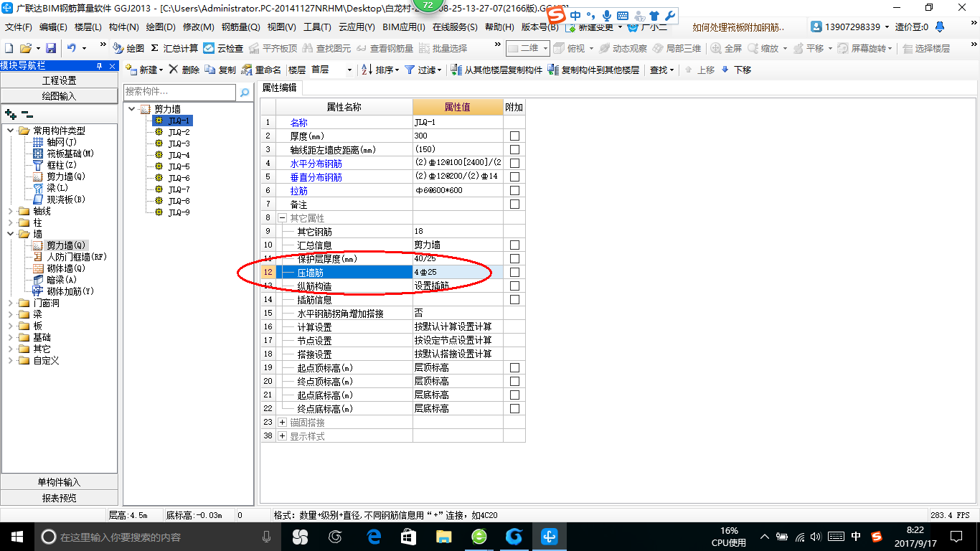Viewport: 980px width, 551px height.
Task: Expand the 显示样式 section
Action: coord(283,436)
